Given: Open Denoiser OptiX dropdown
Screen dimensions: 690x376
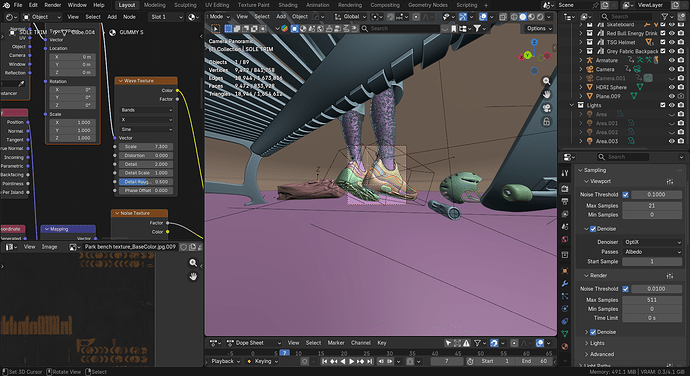Looking at the screenshot, I should 652,242.
